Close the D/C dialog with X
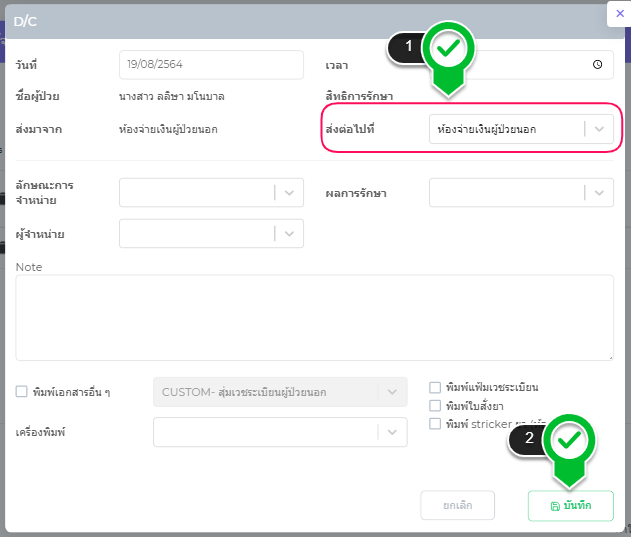631x537 pixels. click(619, 13)
